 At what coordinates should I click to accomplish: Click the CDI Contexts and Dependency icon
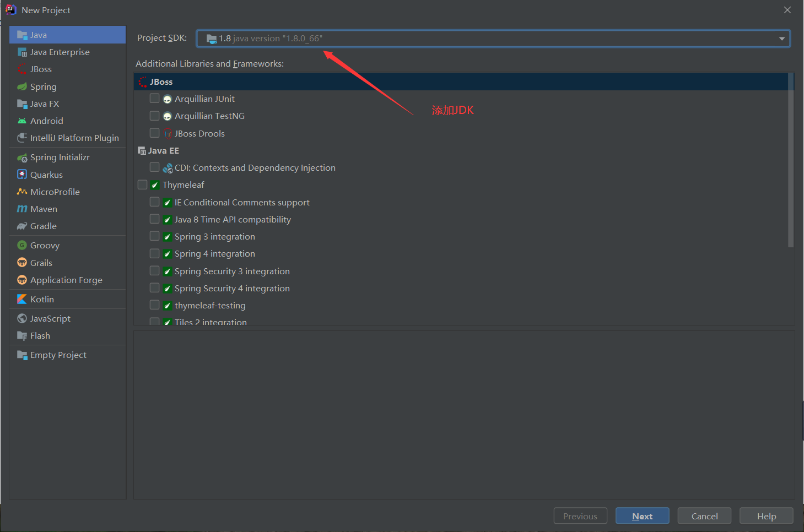tap(168, 168)
